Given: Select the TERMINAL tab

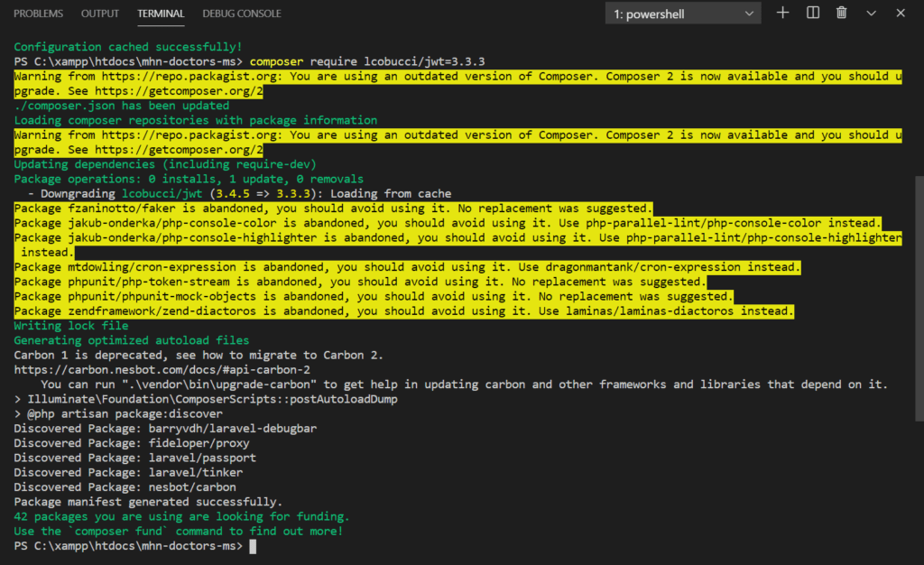Looking at the screenshot, I should pos(160,14).
